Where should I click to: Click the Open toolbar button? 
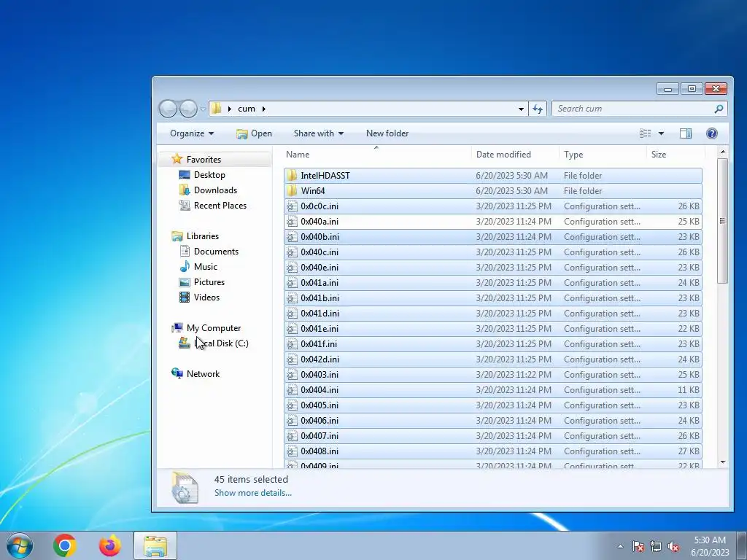[254, 133]
